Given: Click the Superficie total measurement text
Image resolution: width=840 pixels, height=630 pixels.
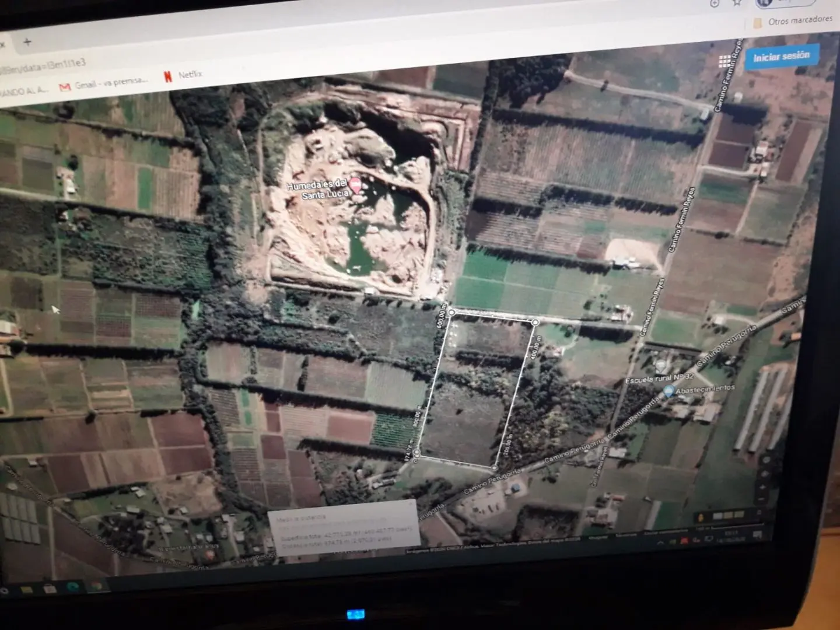Looking at the screenshot, I should pyautogui.click(x=346, y=534).
